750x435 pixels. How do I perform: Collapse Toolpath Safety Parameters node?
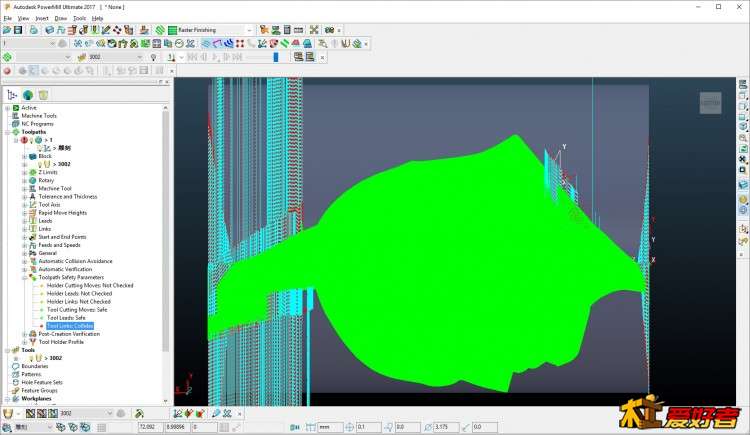tap(24, 278)
